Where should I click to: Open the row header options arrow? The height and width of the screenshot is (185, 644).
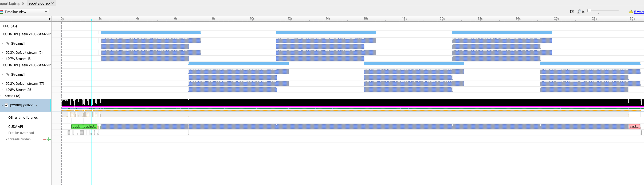pos(50,19)
